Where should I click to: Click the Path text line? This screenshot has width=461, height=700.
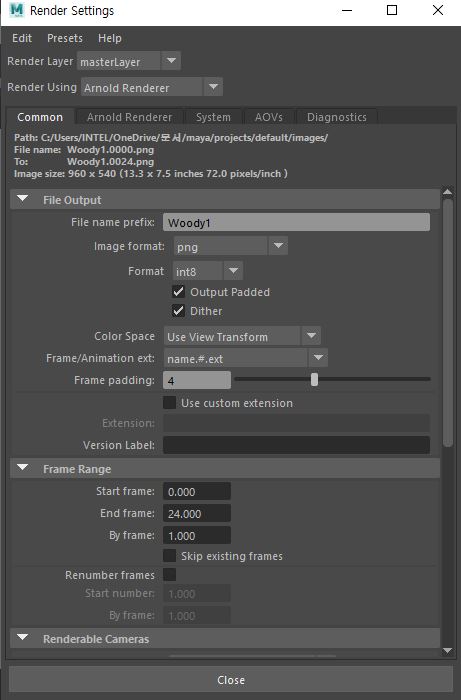click(171, 138)
